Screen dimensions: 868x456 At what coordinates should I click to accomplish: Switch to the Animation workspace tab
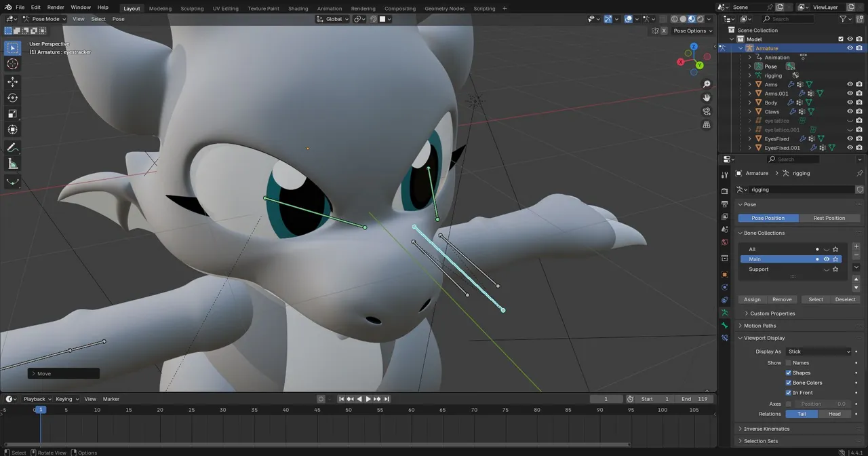(330, 8)
